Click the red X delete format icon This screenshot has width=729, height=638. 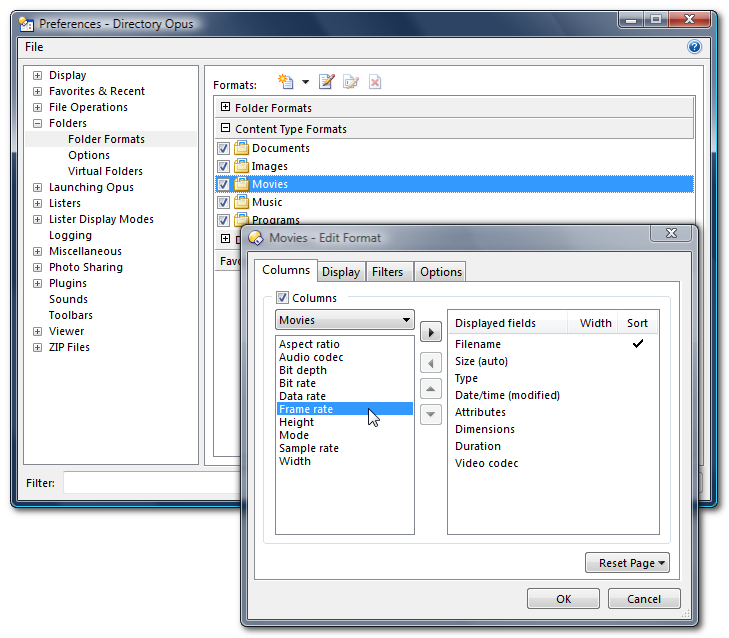[x=375, y=83]
